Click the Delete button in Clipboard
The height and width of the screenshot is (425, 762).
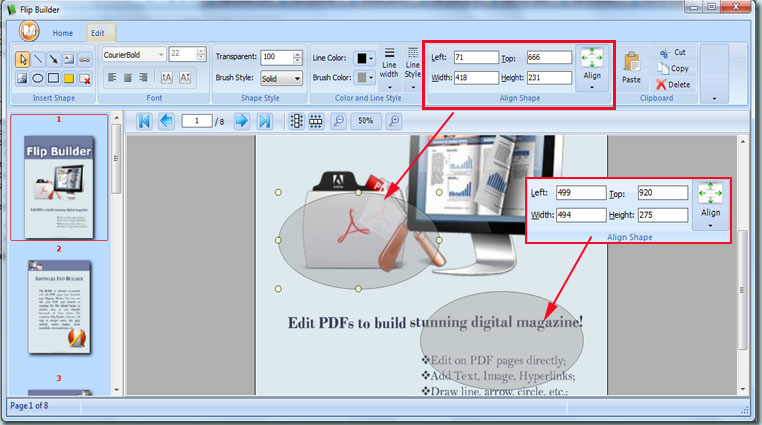click(673, 85)
